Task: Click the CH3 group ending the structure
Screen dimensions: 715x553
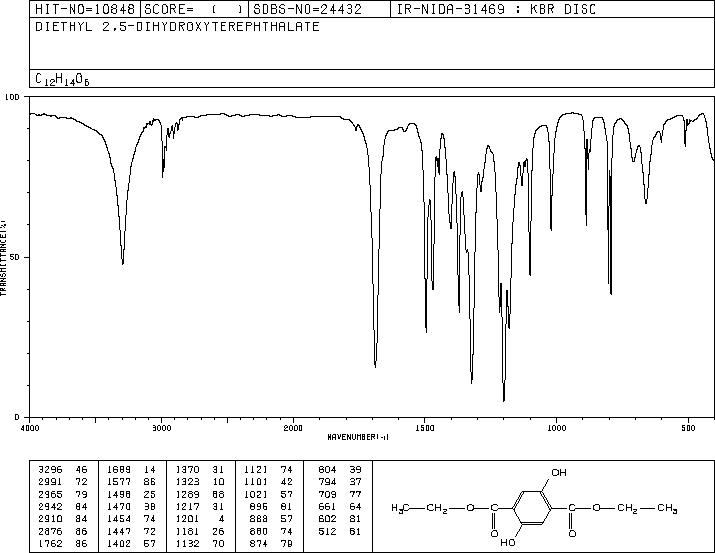Action: (x=667, y=508)
